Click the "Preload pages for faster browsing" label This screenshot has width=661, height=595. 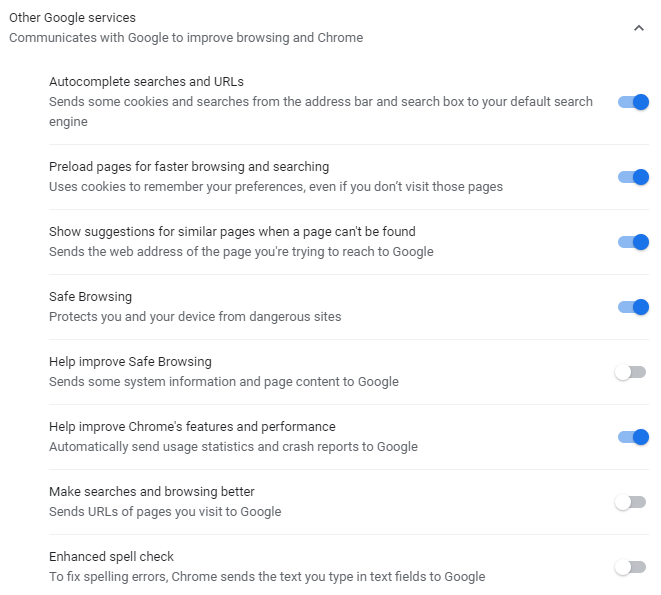[189, 167]
